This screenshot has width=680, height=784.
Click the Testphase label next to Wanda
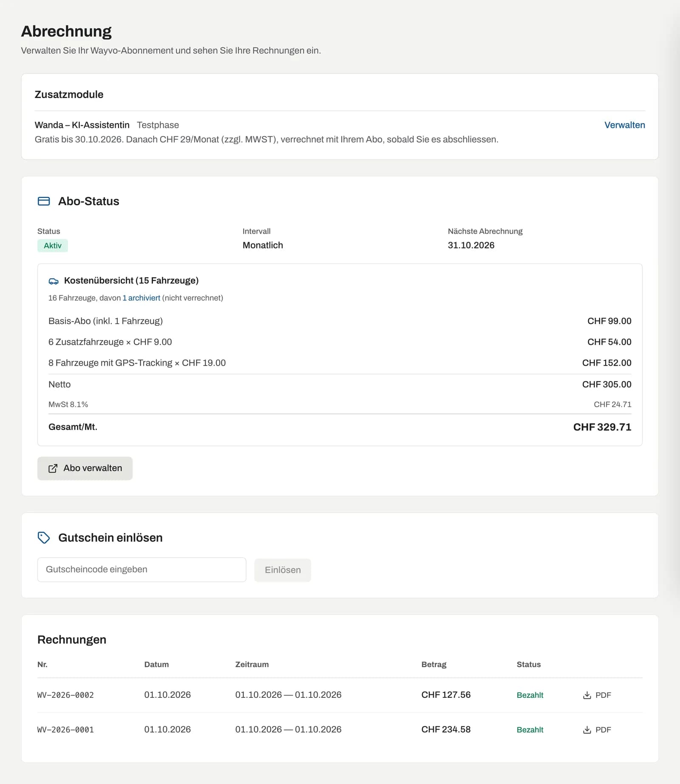[158, 125]
